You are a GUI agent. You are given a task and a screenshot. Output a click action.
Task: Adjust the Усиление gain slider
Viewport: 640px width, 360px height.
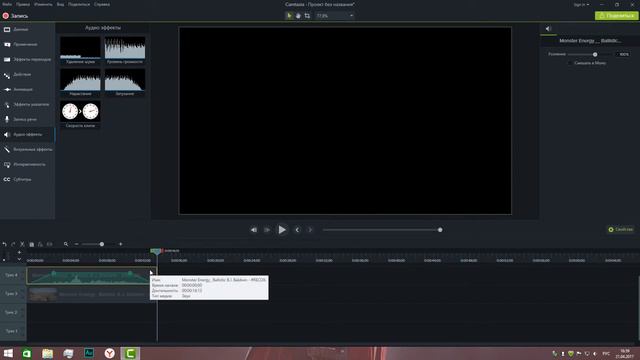(x=595, y=54)
